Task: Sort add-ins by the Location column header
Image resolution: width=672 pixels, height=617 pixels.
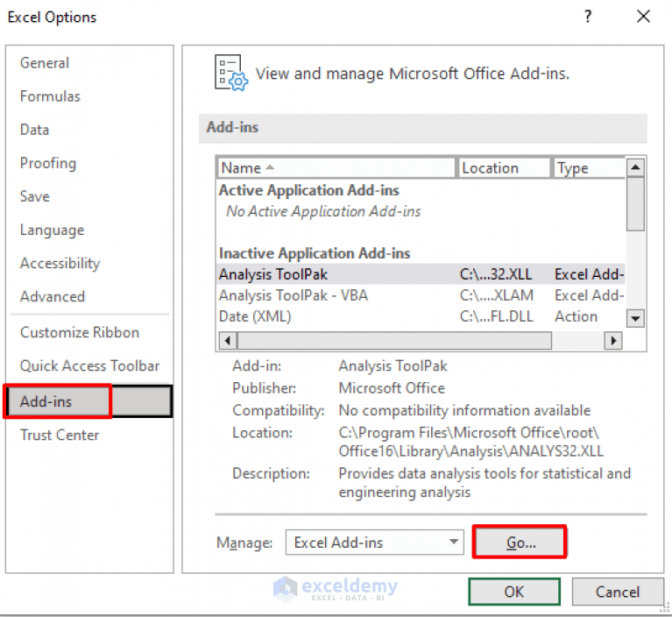Action: click(x=504, y=168)
